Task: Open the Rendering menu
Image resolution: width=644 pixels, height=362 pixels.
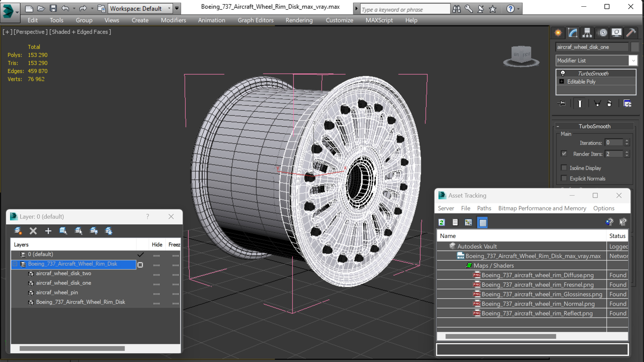Action: (299, 20)
